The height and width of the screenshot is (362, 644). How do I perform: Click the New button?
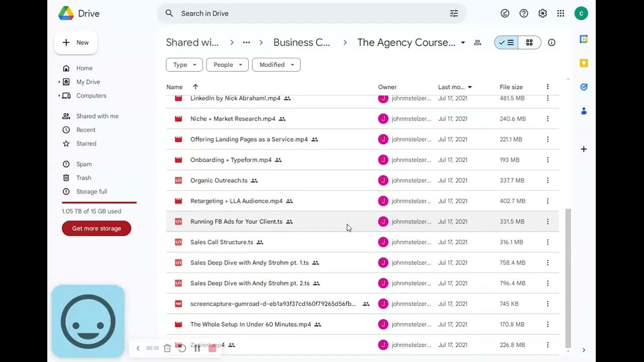point(75,43)
